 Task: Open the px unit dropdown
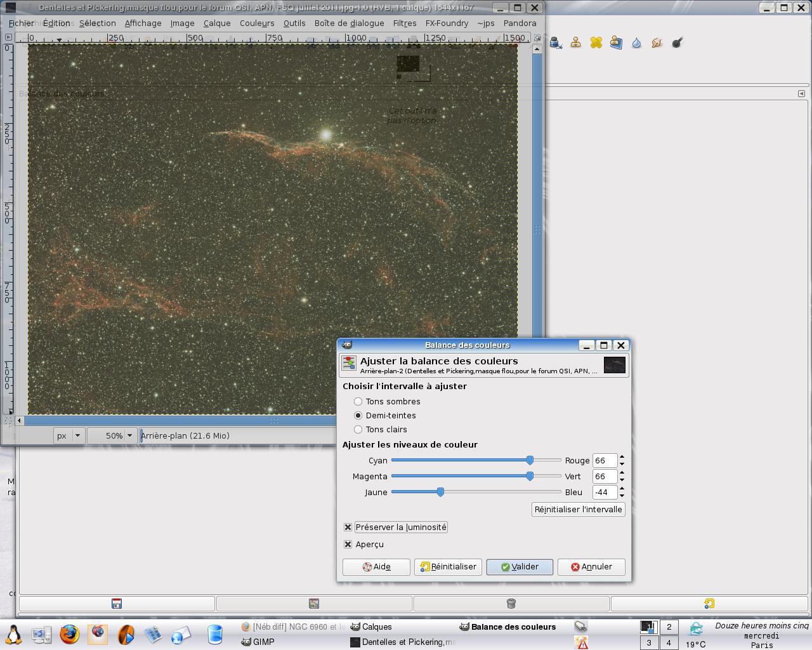(69, 435)
